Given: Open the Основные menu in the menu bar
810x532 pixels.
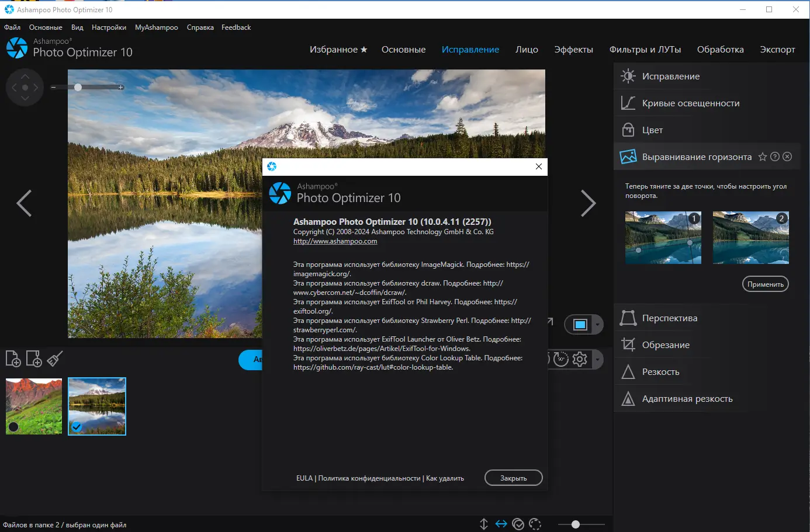Looking at the screenshot, I should point(46,27).
